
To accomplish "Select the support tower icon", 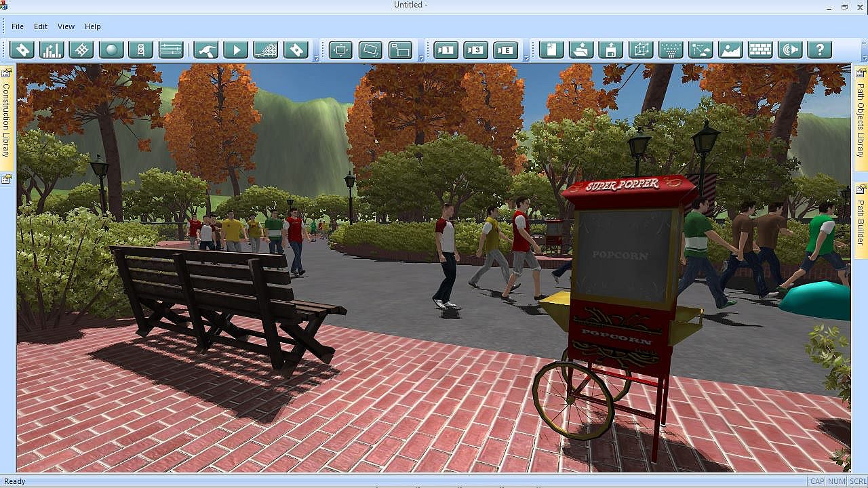I will [x=141, y=49].
